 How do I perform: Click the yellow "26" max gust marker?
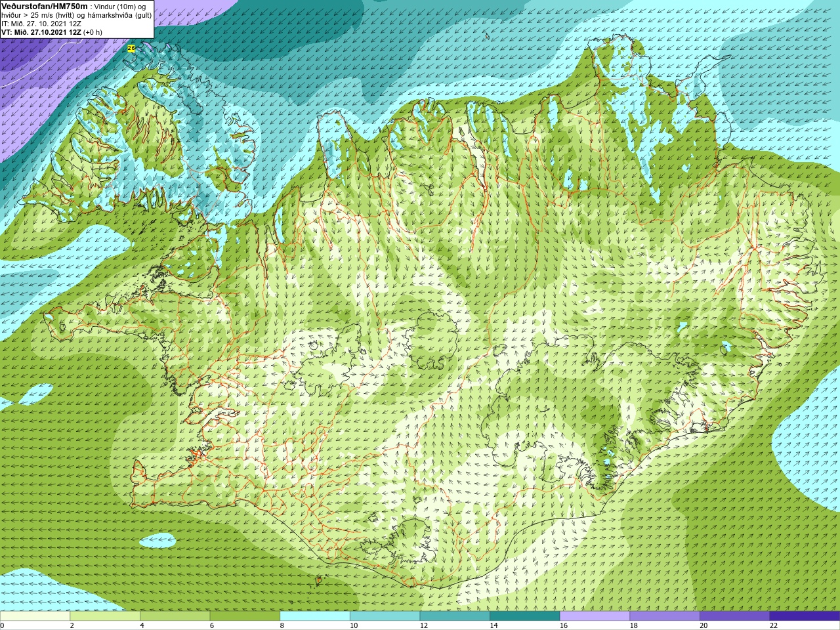[x=131, y=48]
